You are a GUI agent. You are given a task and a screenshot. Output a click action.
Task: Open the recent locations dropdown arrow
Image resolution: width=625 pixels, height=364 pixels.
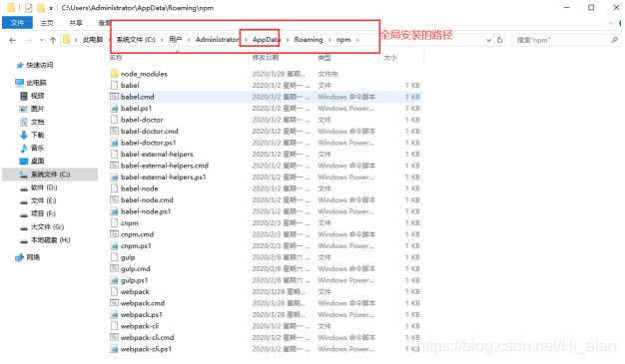pyautogui.click(x=42, y=40)
